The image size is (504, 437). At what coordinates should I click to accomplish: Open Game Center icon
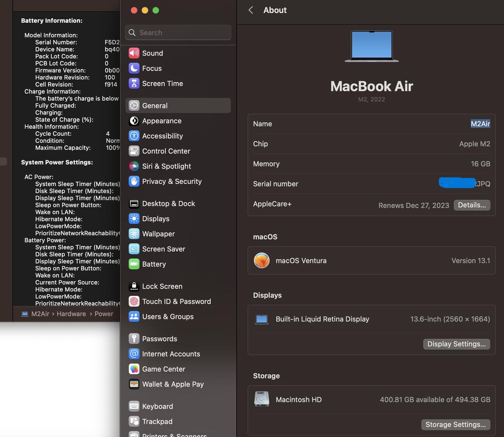pyautogui.click(x=134, y=369)
